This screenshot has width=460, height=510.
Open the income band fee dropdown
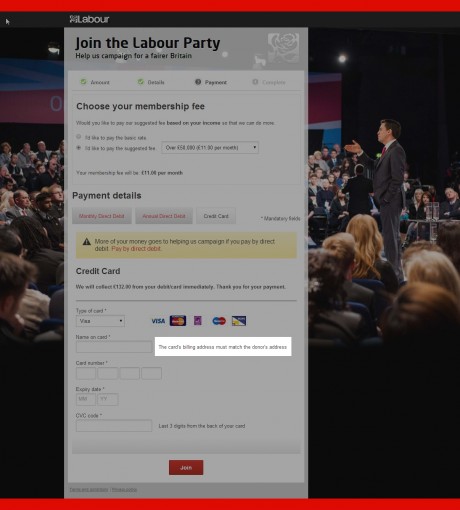click(210, 148)
